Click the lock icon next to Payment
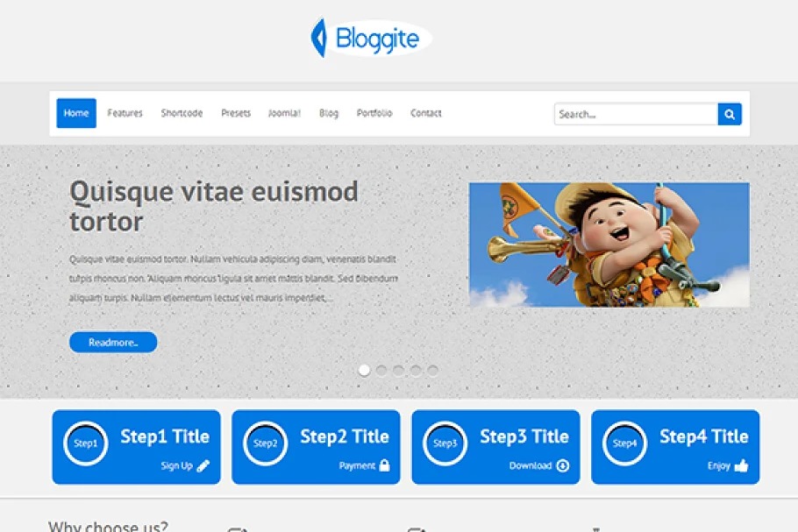 (384, 465)
